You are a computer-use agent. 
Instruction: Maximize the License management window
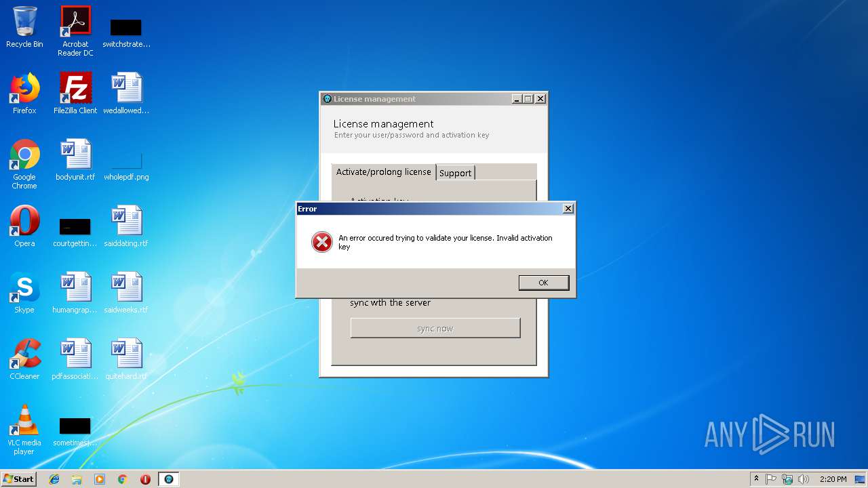coord(528,99)
